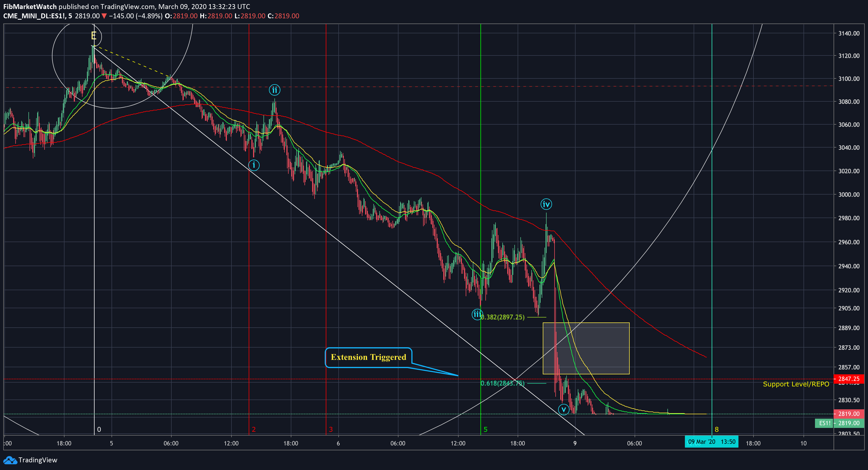The width and height of the screenshot is (868, 470).
Task: Click the 3000.00 price axis label
Action: (849, 194)
